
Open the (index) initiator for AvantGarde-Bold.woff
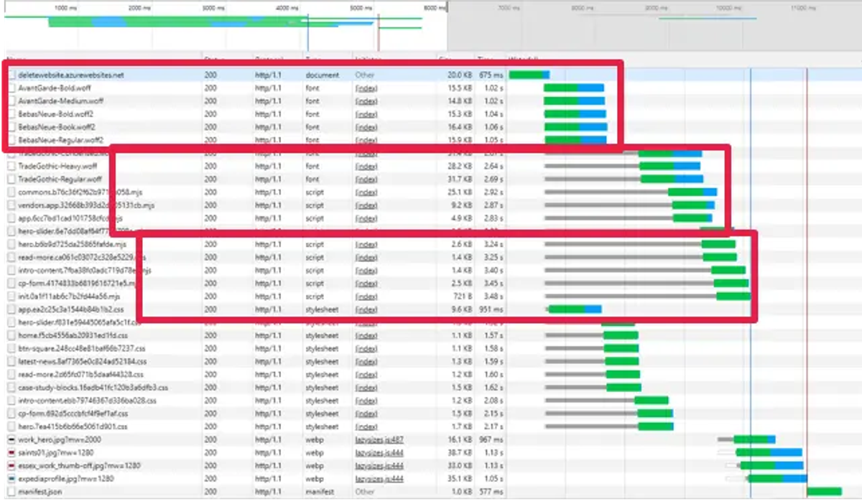click(366, 88)
